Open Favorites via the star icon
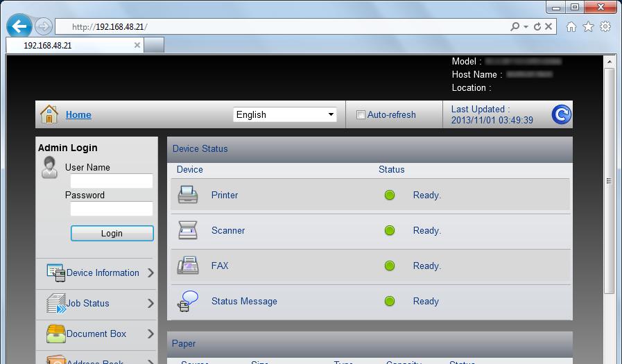622x364 pixels. tap(588, 26)
